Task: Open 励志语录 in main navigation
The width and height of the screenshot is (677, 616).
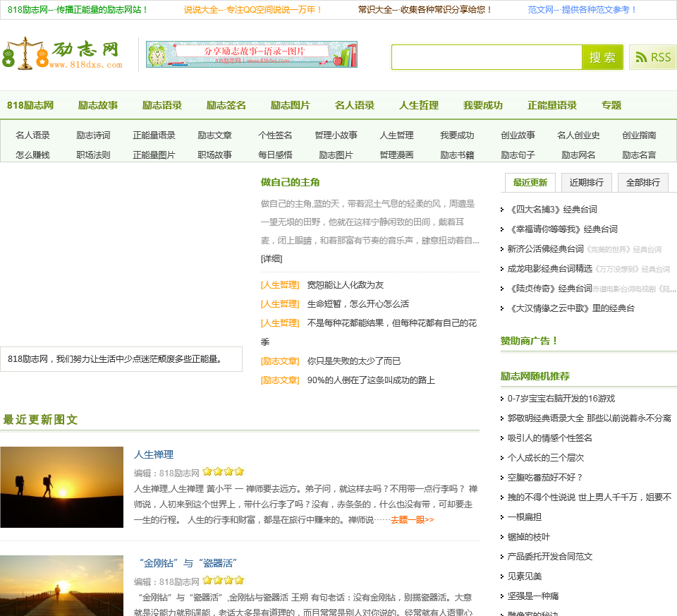Action: click(x=162, y=105)
